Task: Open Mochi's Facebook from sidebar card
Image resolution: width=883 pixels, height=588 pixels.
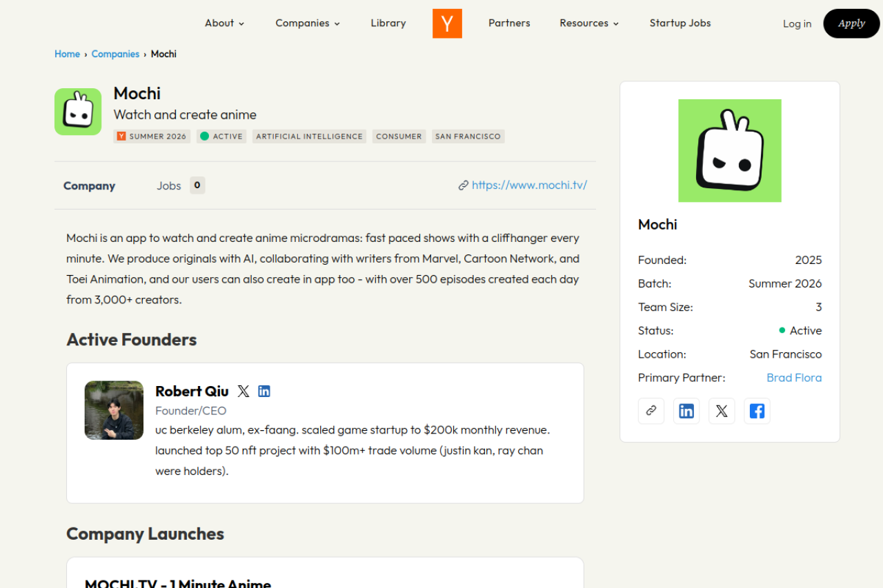Action: [757, 411]
